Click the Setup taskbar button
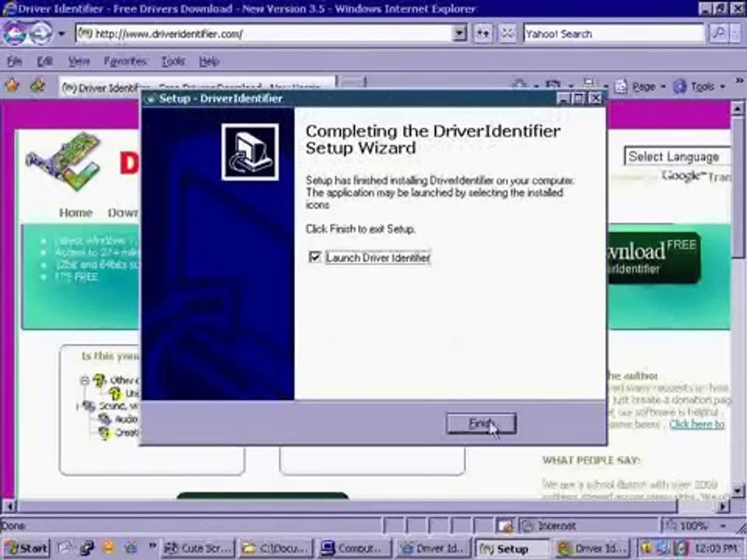The width and height of the screenshot is (747, 560). pos(512,548)
